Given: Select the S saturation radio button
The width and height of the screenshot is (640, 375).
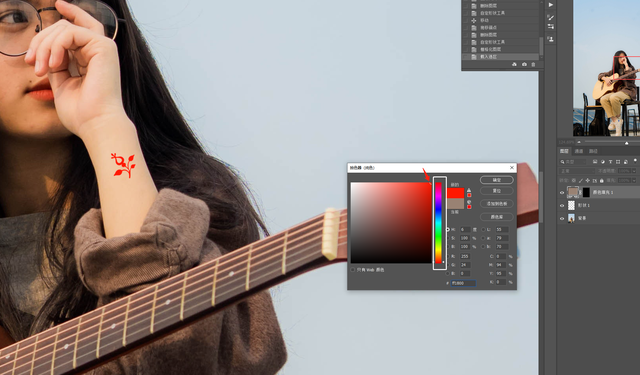Looking at the screenshot, I should click(x=448, y=238).
